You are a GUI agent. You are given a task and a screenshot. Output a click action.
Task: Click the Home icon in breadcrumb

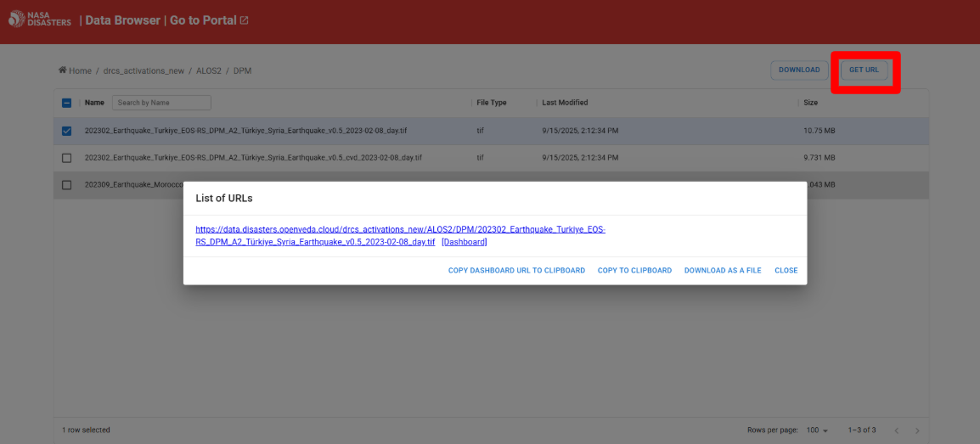click(x=62, y=70)
